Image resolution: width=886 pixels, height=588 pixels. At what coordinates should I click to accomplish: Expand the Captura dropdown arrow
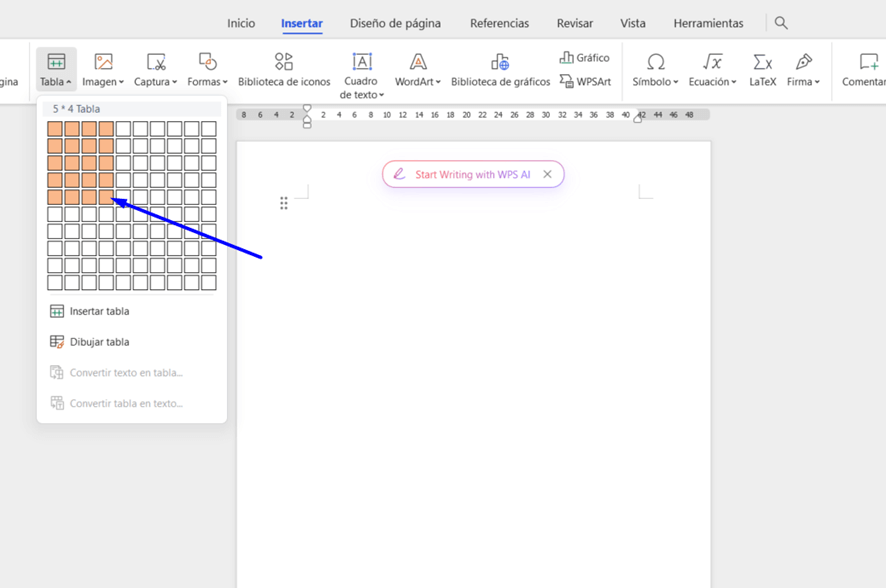(x=175, y=82)
